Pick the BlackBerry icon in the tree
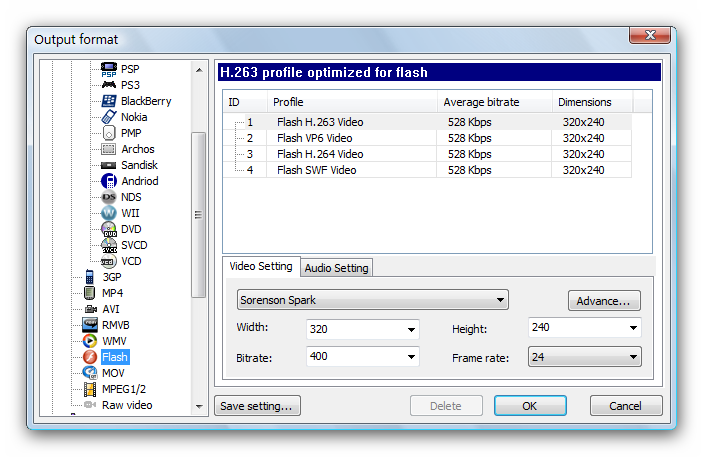Viewport: 704px width, 457px height. (109, 101)
